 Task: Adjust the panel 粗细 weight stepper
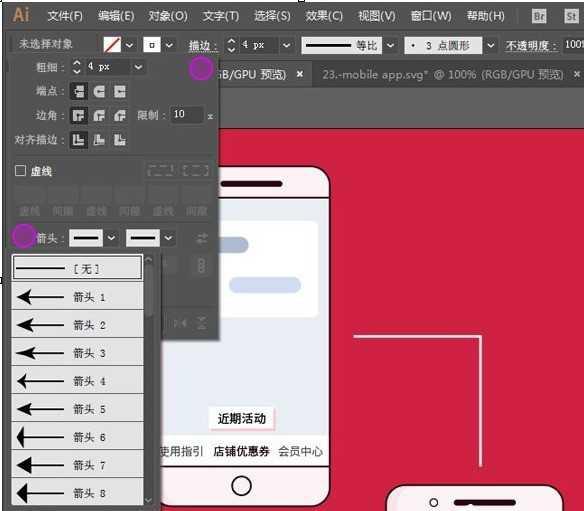coord(76,67)
